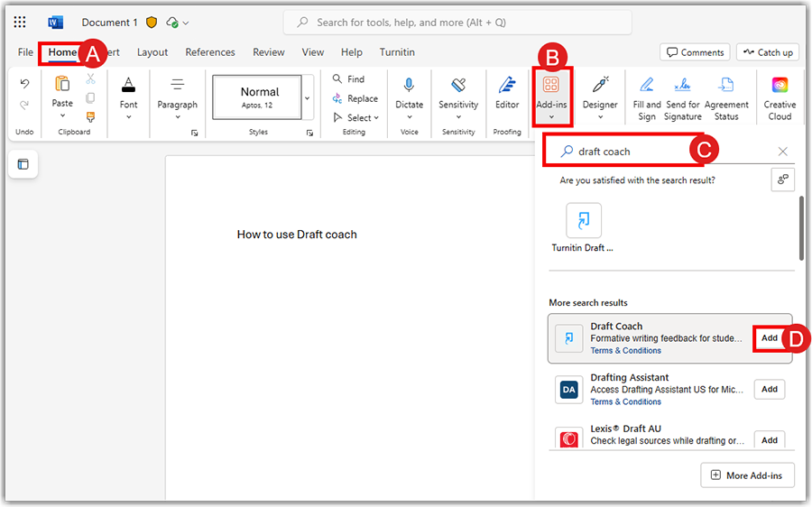Click the Undo arrow icon
812x507 pixels.
point(24,84)
